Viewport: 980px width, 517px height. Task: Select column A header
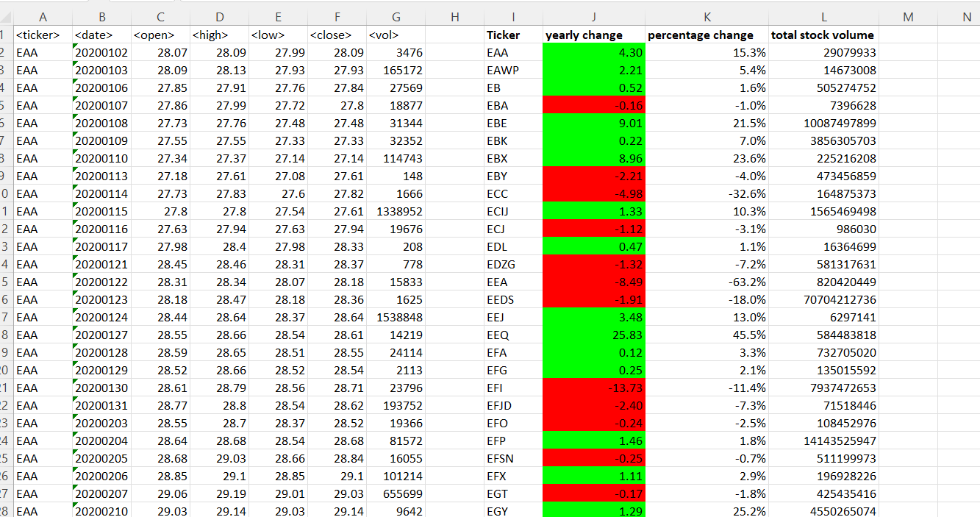43,16
